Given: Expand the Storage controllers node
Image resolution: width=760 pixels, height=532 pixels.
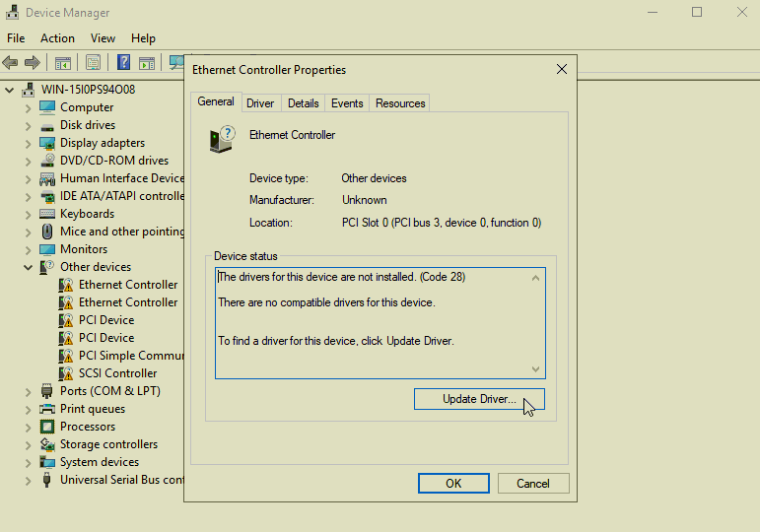Looking at the screenshot, I should tap(28, 444).
